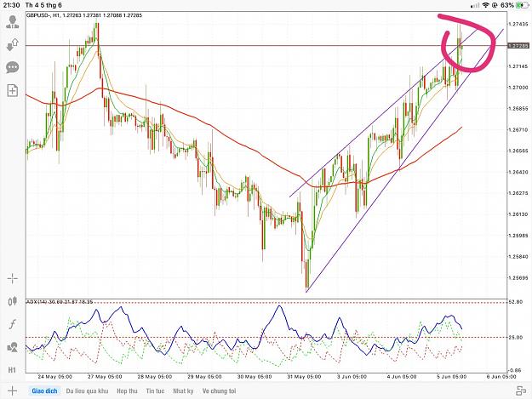Tap the plus icon at bottom left

tap(12, 390)
